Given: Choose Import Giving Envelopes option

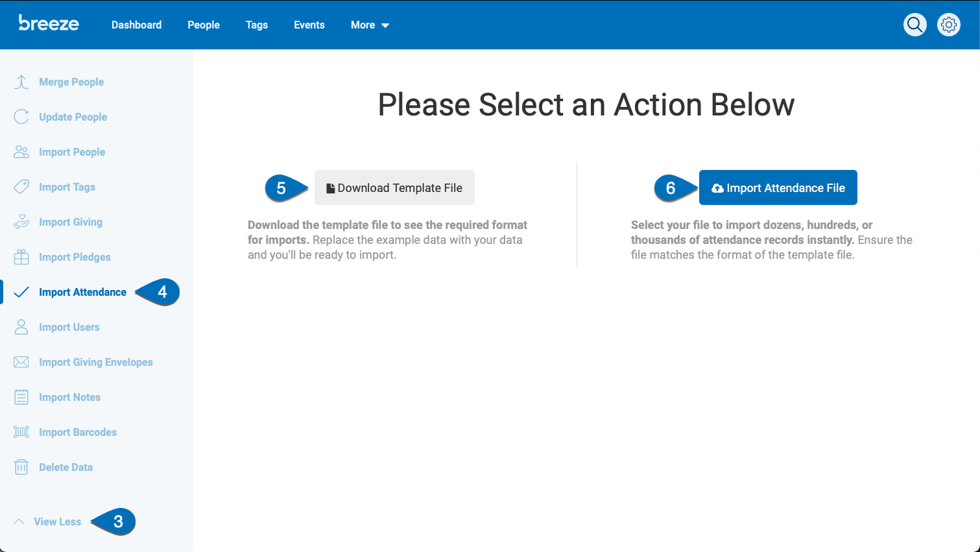Looking at the screenshot, I should [x=96, y=362].
